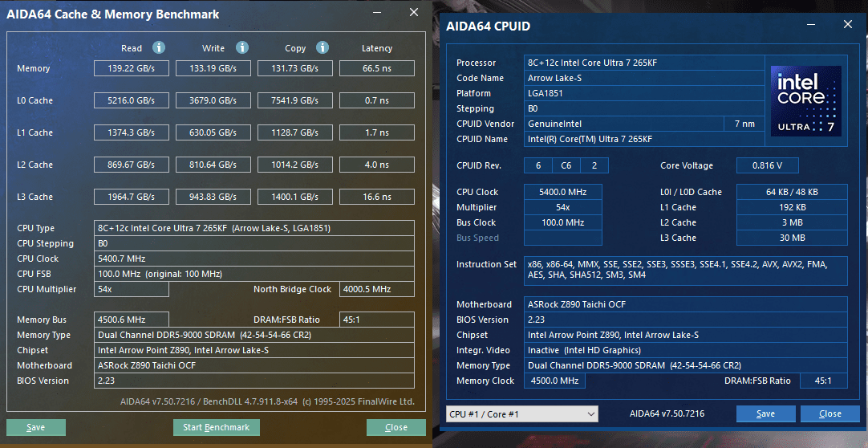
Task: Click the CPU FSB value field
Action: tap(254, 274)
